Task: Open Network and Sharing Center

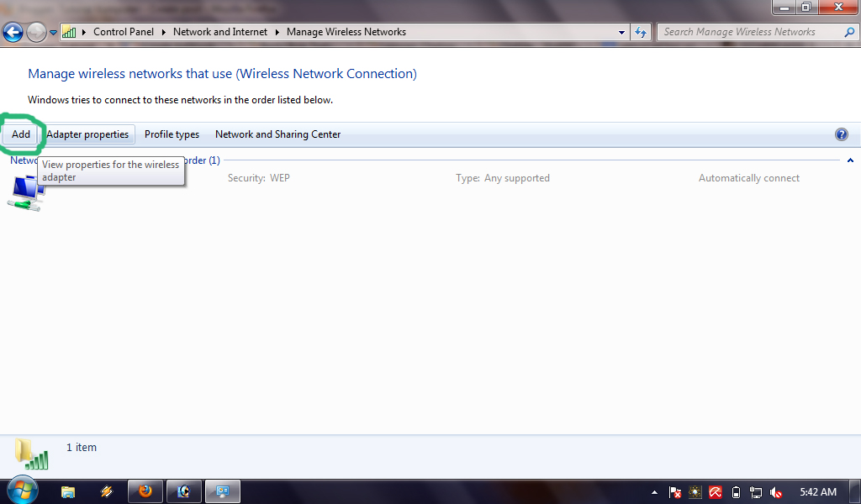Action: click(x=277, y=134)
